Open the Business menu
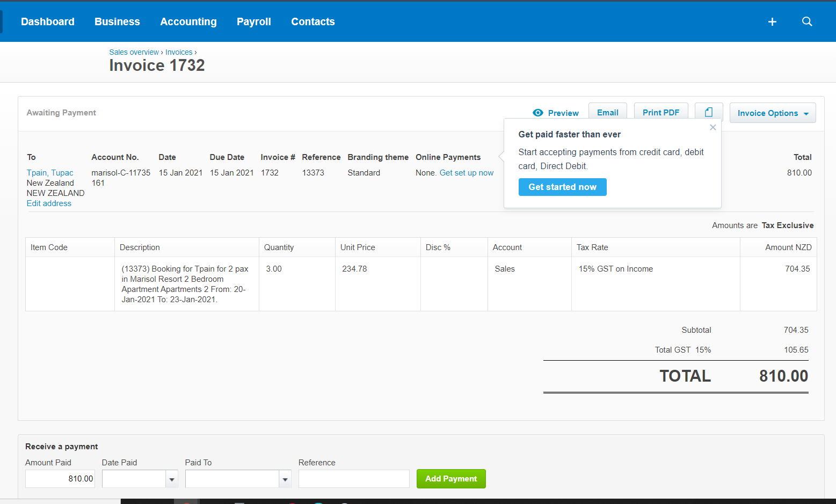Image resolution: width=836 pixels, height=504 pixels. (x=117, y=21)
